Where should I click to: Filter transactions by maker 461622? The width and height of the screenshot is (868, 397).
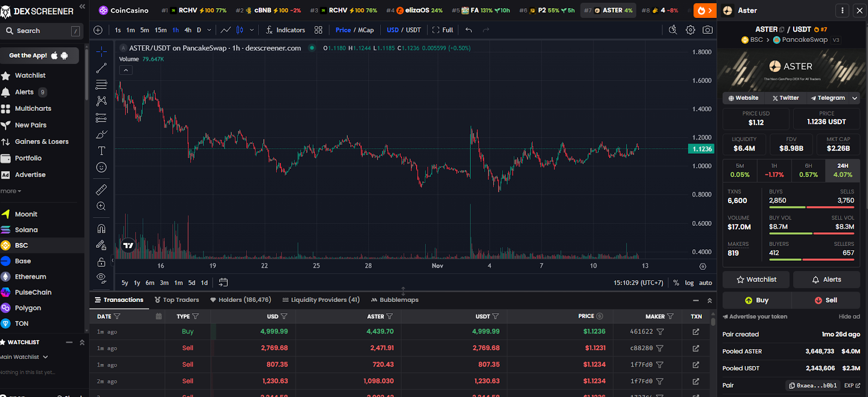(660, 331)
